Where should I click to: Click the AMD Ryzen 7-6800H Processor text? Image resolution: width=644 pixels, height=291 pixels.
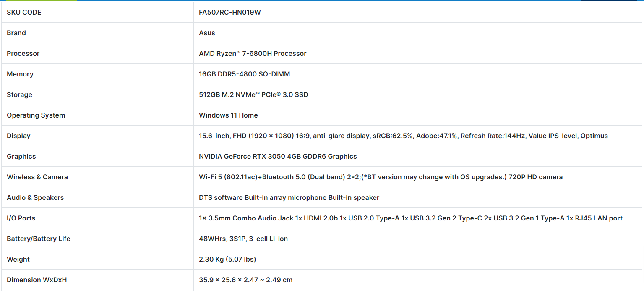click(x=253, y=54)
